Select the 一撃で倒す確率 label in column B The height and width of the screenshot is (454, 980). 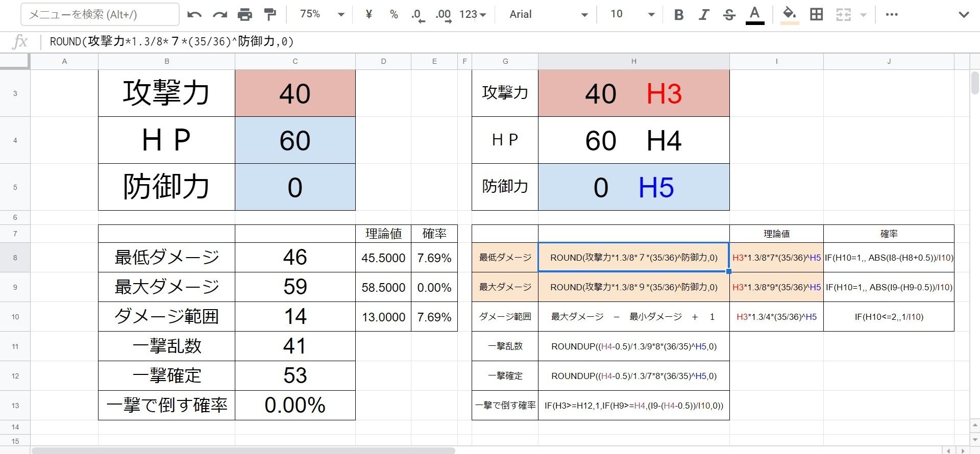pyautogui.click(x=166, y=406)
